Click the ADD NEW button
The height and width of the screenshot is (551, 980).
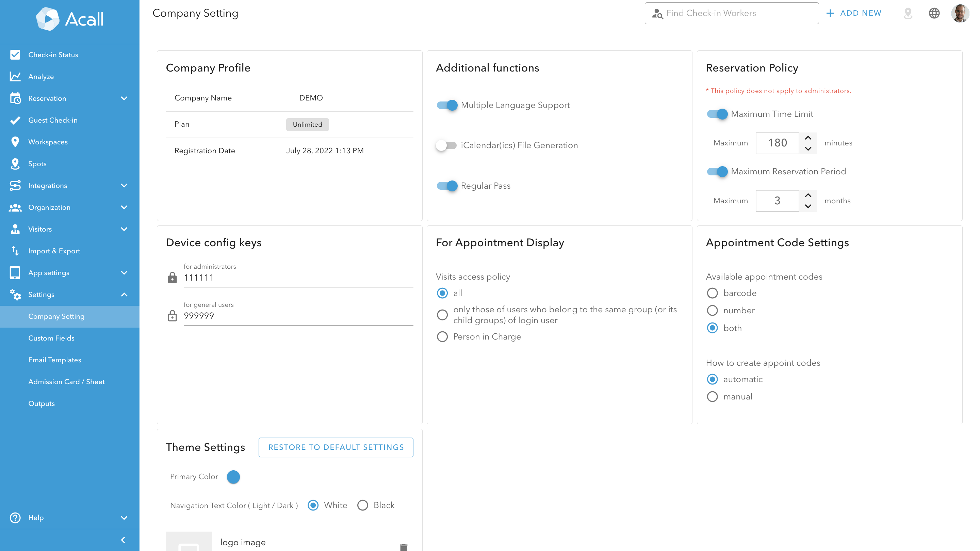[854, 13]
